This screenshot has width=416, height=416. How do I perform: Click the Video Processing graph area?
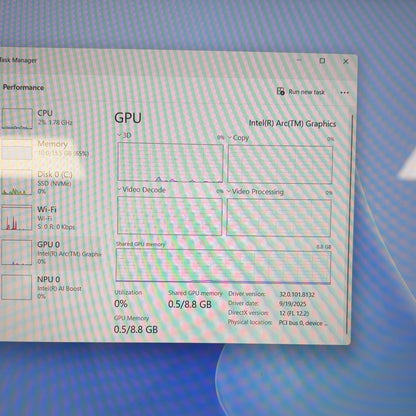(279, 218)
